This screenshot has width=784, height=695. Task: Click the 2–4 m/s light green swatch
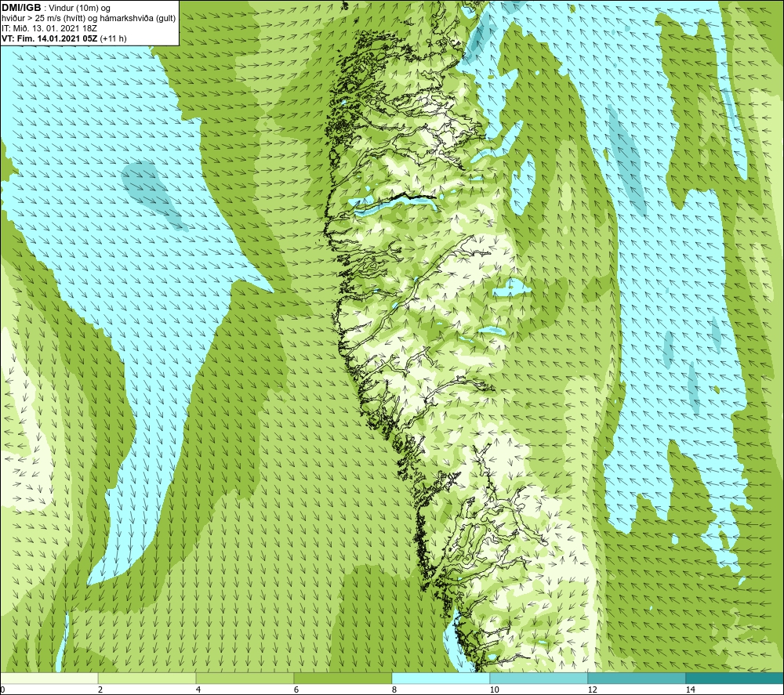(x=147, y=678)
